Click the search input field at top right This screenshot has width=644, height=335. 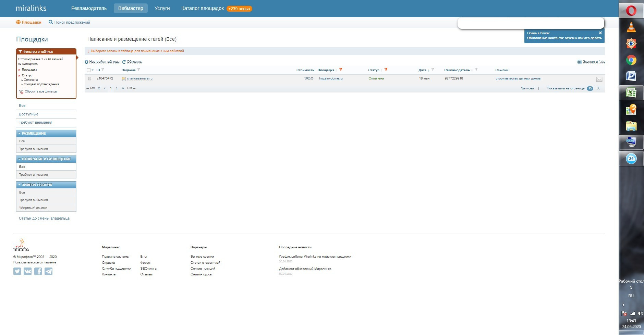(531, 23)
